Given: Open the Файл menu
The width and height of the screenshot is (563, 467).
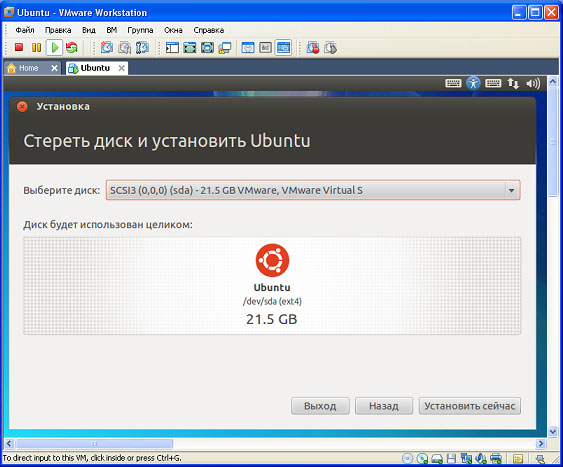Looking at the screenshot, I should coord(25,30).
